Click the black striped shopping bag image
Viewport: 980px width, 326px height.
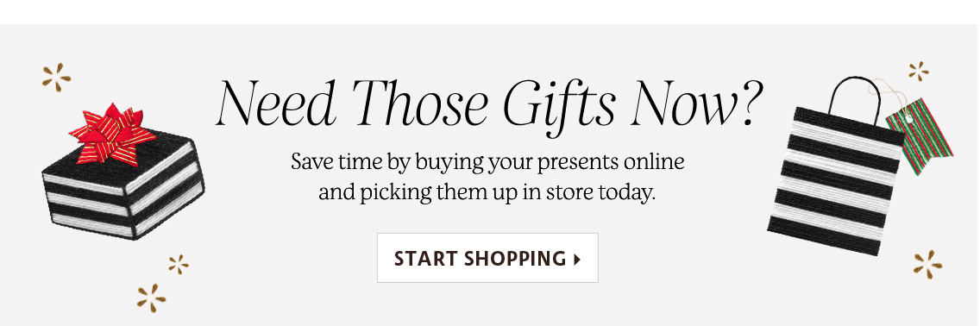click(836, 166)
